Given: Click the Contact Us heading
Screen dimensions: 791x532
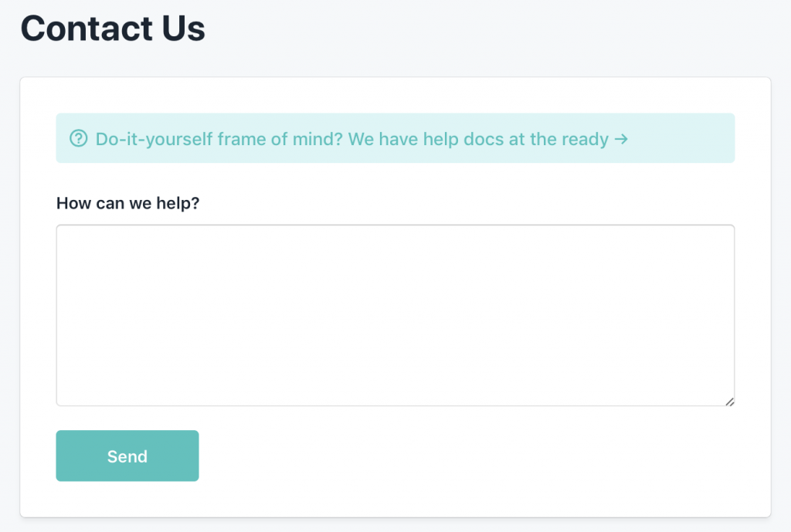Looking at the screenshot, I should (x=113, y=29).
